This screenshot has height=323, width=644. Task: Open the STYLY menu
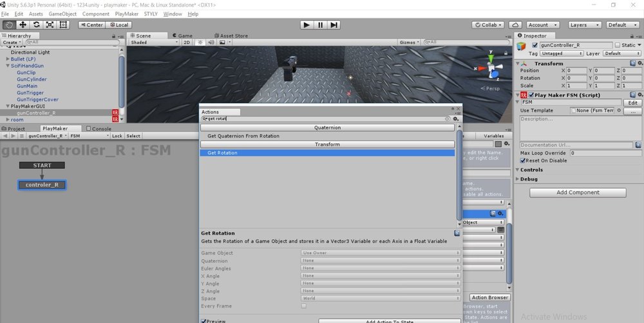tap(151, 14)
